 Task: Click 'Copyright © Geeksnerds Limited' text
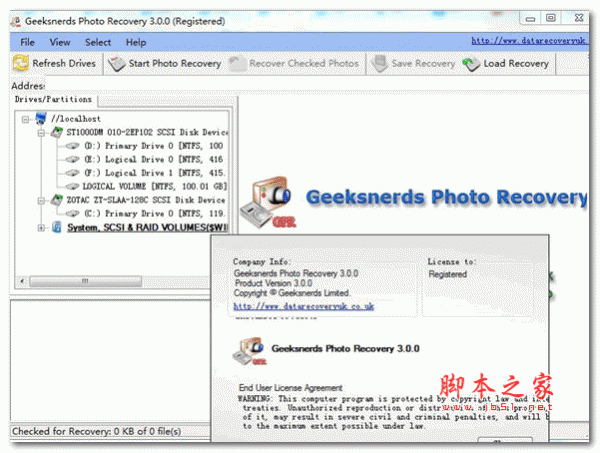pyautogui.click(x=292, y=293)
